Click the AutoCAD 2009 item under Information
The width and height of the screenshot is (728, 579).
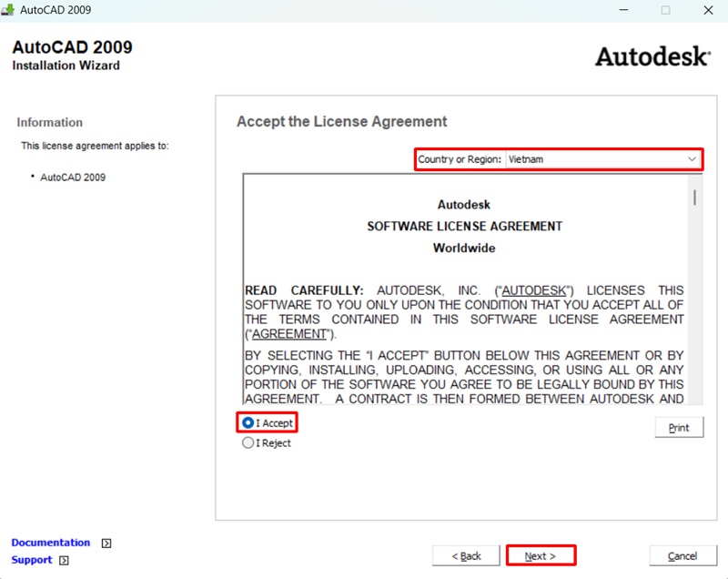coord(73,178)
